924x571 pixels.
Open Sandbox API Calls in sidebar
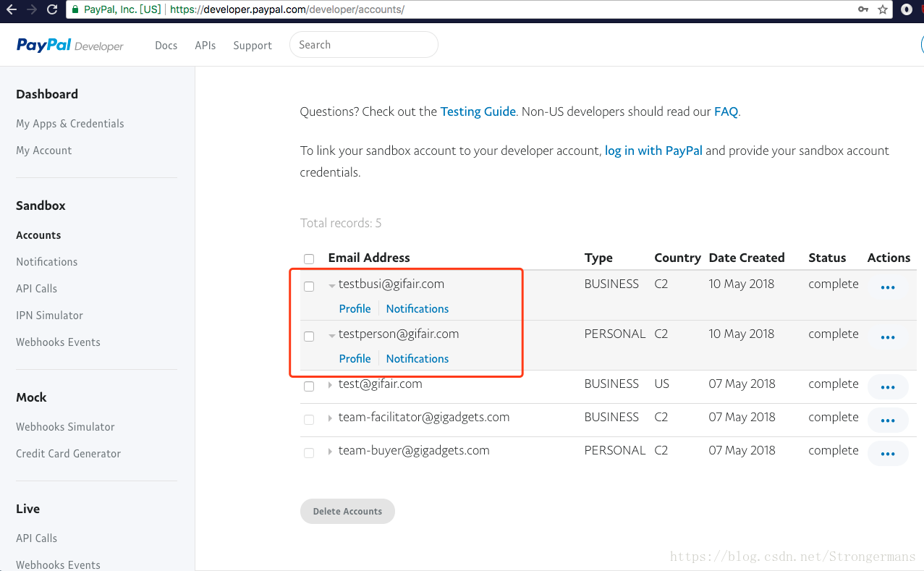36,289
